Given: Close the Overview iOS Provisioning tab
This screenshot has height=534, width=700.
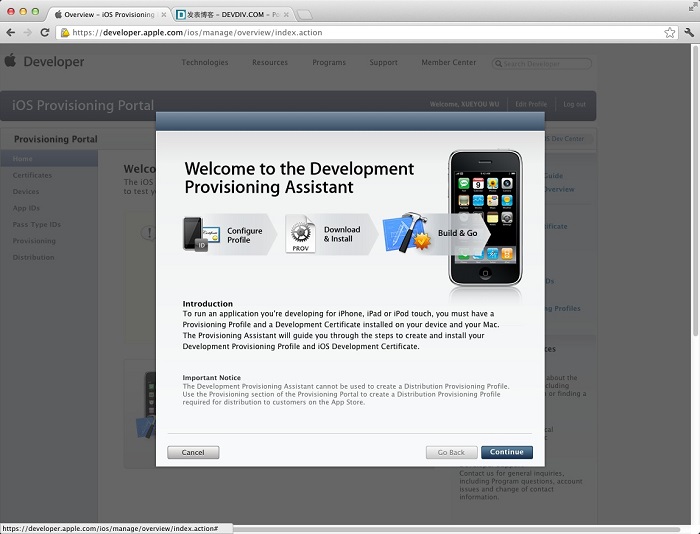Looking at the screenshot, I should click(x=164, y=15).
